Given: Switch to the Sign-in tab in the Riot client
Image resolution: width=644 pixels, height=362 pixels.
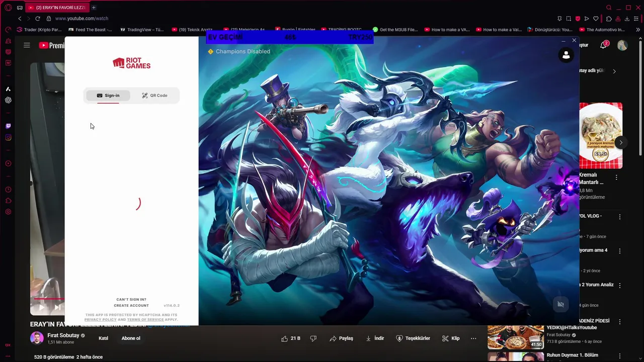Looking at the screenshot, I should [x=108, y=96].
